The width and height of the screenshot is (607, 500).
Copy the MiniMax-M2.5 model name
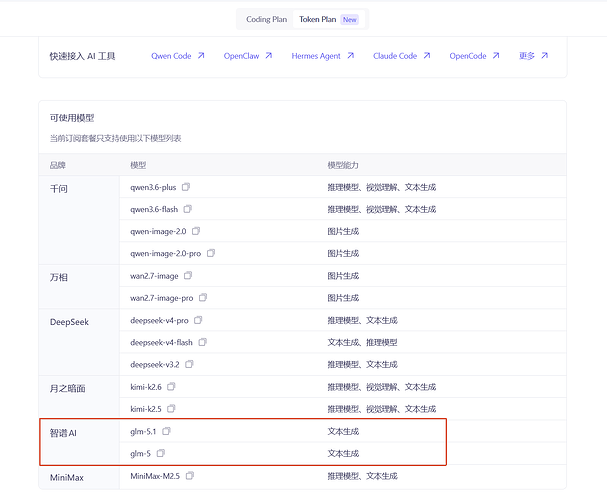190,476
